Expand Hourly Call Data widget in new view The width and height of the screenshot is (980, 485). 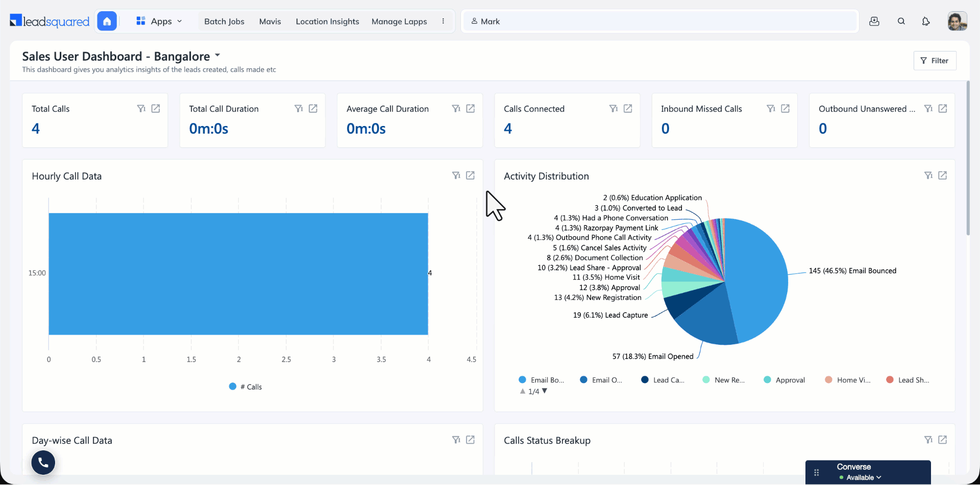coord(471,175)
